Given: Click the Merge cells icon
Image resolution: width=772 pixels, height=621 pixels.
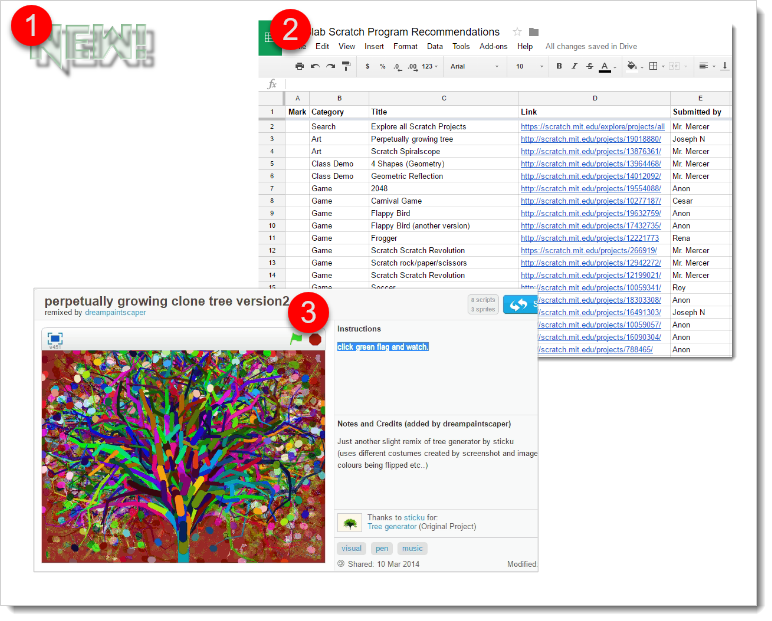Looking at the screenshot, I should [x=674, y=66].
